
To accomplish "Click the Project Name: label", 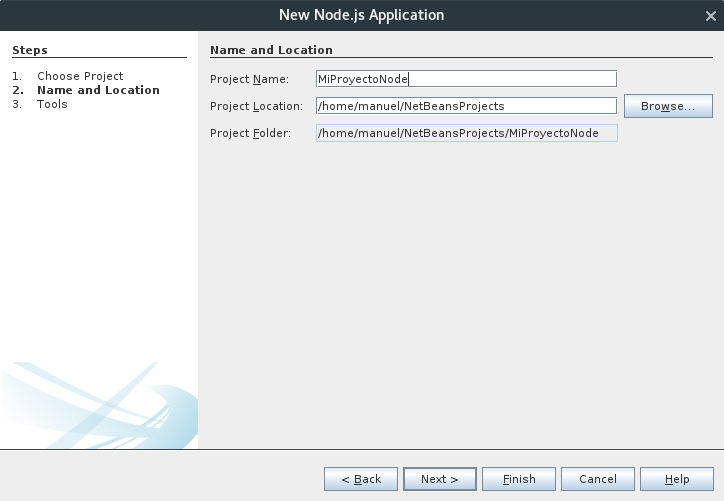I will 249,79.
